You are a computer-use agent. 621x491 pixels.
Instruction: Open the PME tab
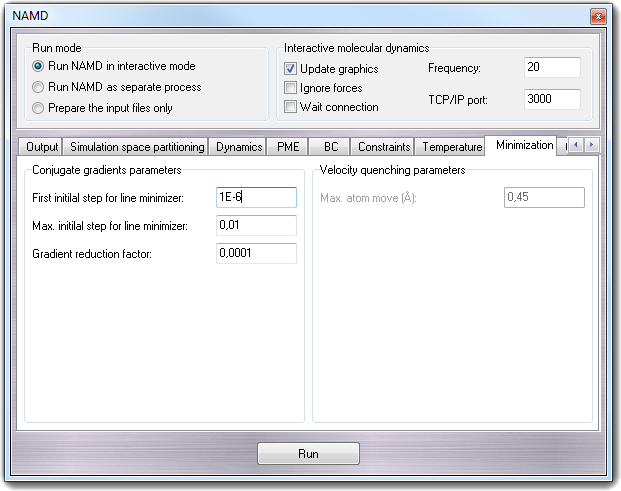[288, 147]
